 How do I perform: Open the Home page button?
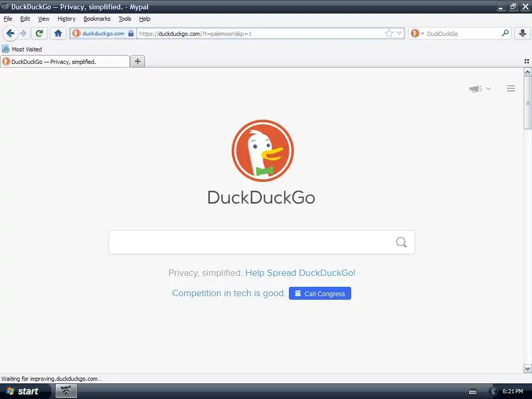coord(58,33)
